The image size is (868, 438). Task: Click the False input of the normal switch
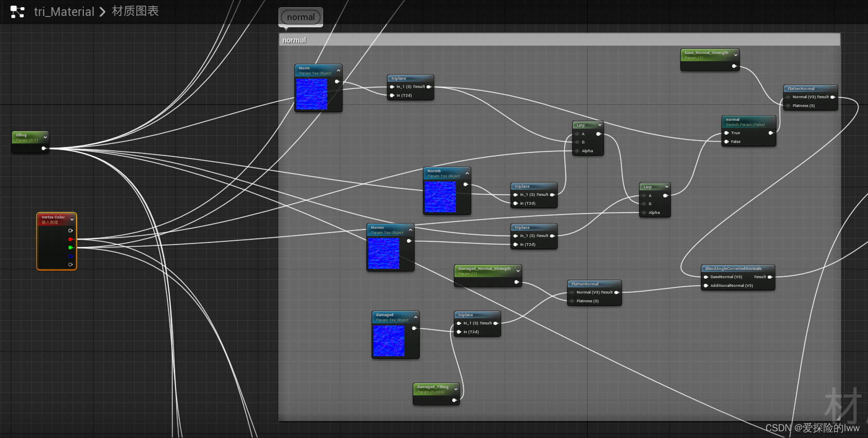[727, 142]
